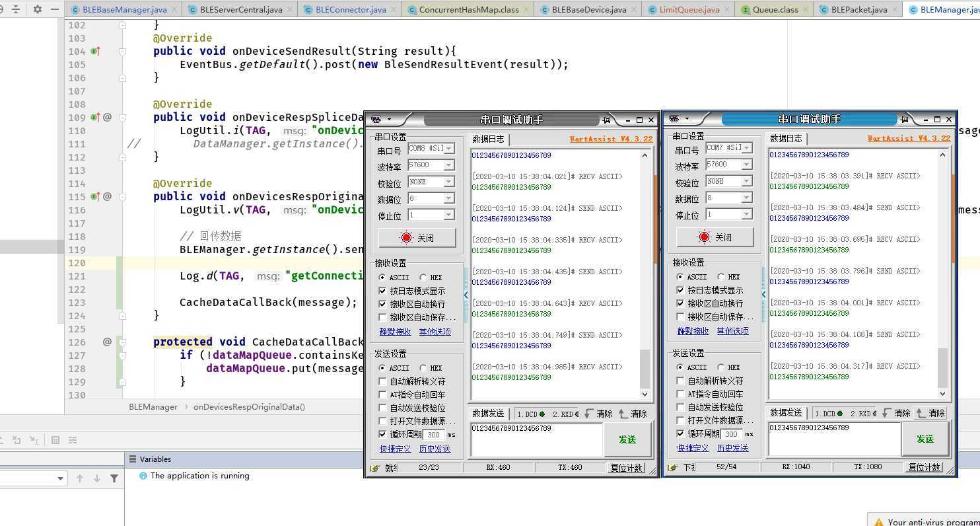980x526 pixels.
Task: Click 发送 send button in right serial window
Action: pos(925,439)
